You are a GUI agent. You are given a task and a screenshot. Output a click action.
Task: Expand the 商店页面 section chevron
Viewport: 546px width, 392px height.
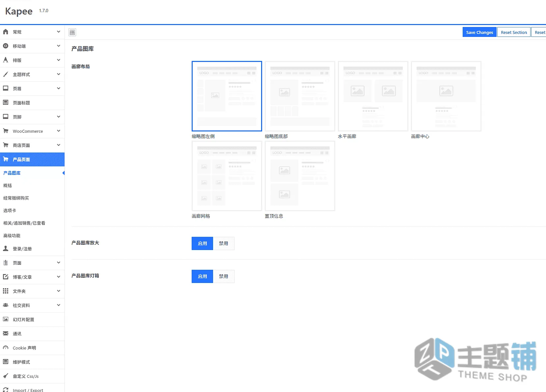tap(59, 145)
